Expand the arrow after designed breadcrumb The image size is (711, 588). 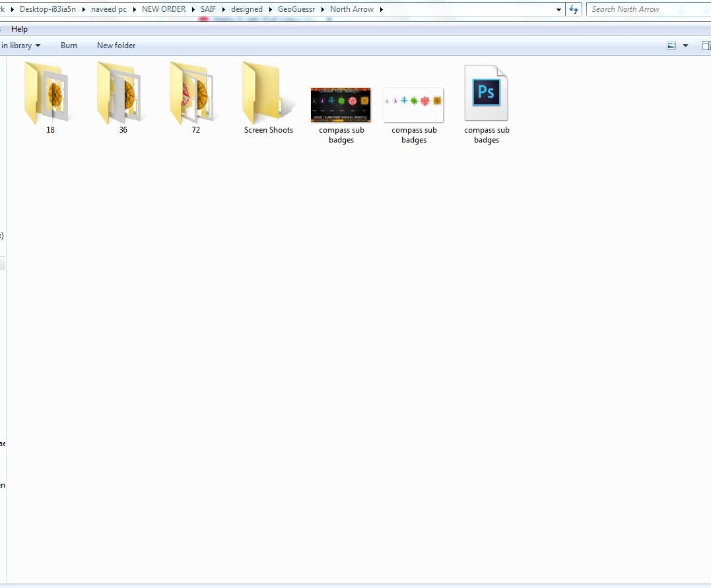point(270,9)
